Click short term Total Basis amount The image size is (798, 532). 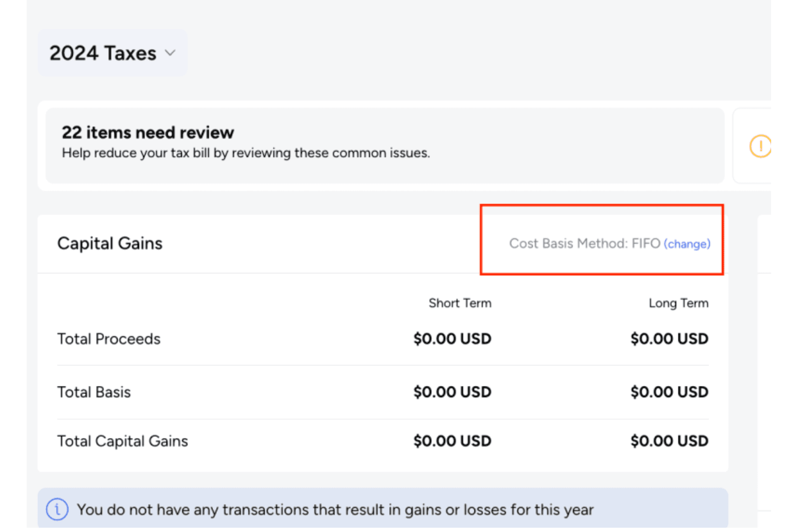pos(452,392)
